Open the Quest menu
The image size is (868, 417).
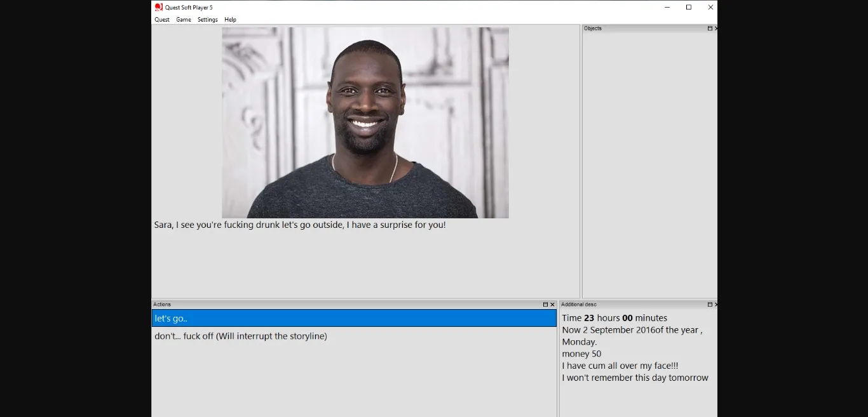[x=162, y=20]
